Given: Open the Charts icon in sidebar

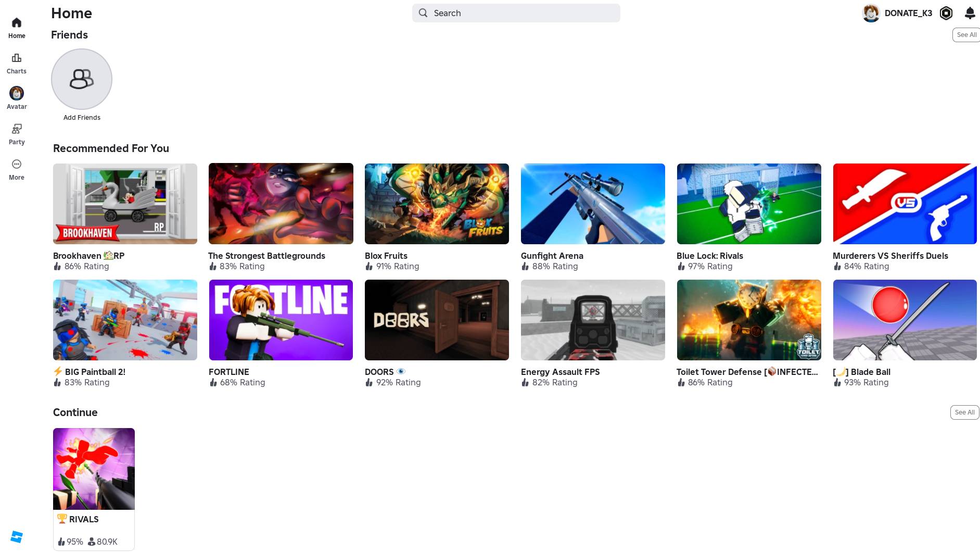Looking at the screenshot, I should pyautogui.click(x=17, y=58).
